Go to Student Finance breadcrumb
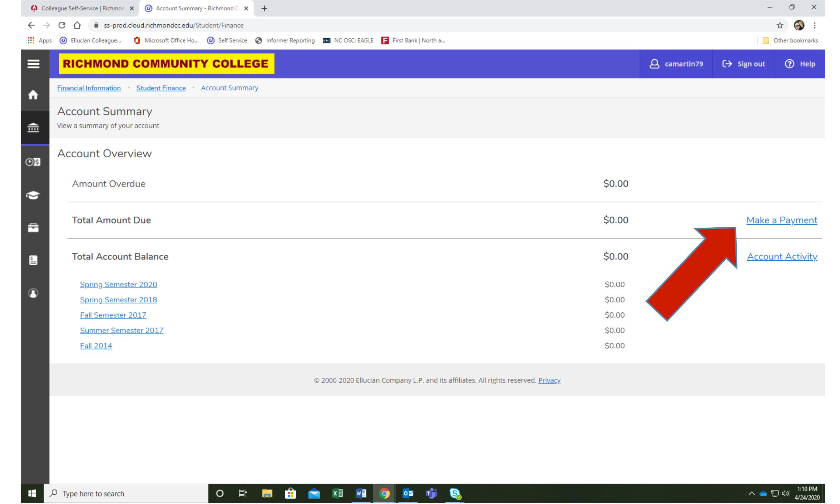Screen dimensions: 840x504 [161, 88]
